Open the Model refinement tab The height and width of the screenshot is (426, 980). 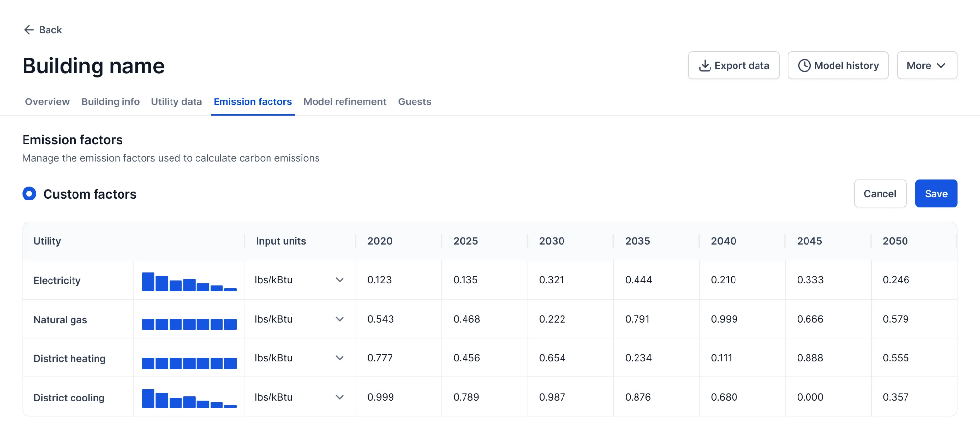[x=345, y=102]
